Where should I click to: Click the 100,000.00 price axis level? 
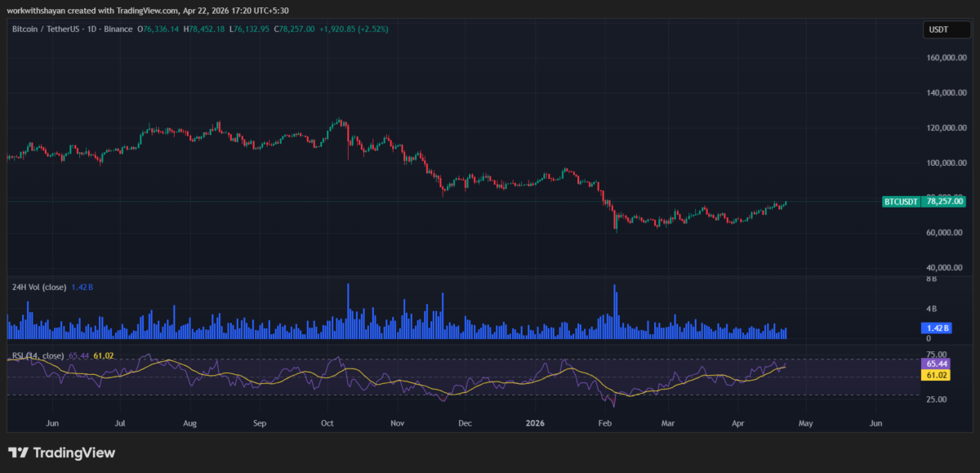945,163
